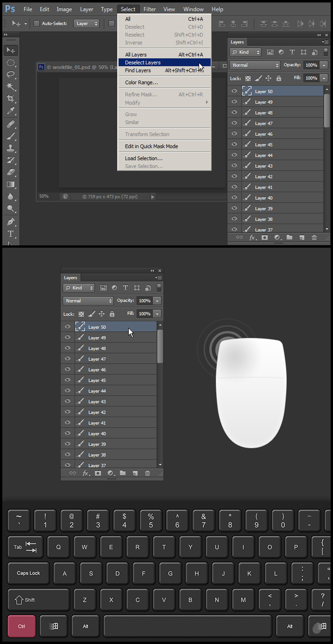This screenshot has height=644, width=333.
Task: Select the Pen tool
Action: (11, 221)
